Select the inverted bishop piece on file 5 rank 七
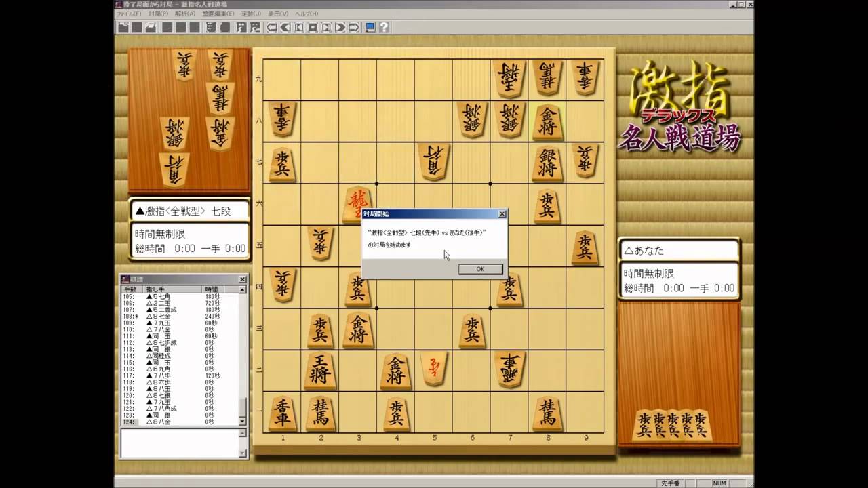The width and height of the screenshot is (868, 488). coord(434,161)
